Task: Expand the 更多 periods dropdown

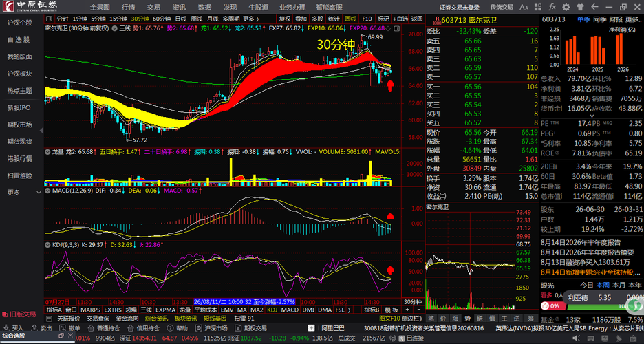Action: point(250,19)
